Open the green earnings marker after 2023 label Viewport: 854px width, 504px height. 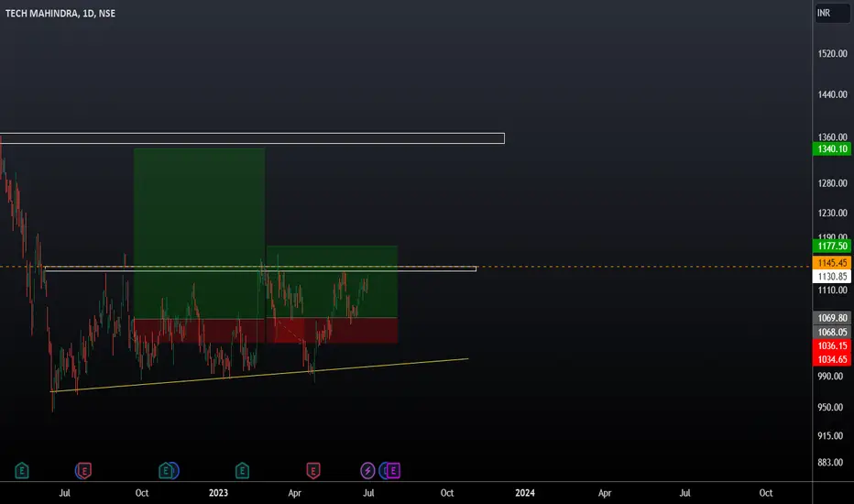(x=243, y=470)
